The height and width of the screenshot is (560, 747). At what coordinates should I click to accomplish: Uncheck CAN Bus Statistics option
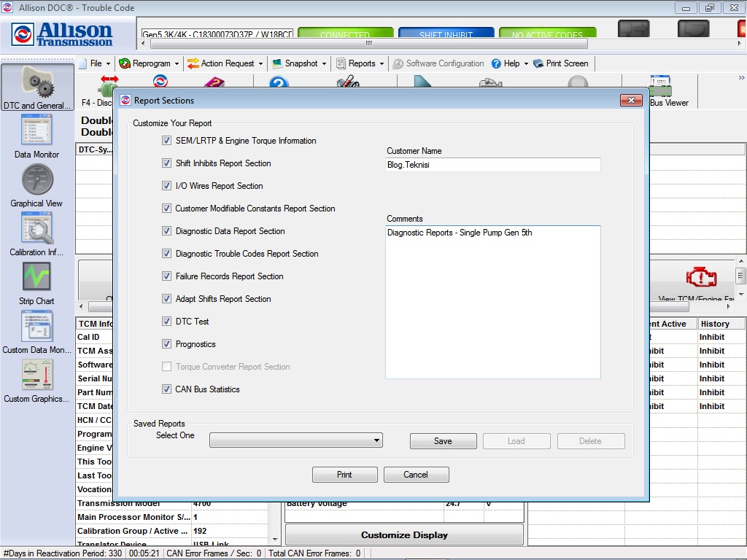tap(168, 389)
